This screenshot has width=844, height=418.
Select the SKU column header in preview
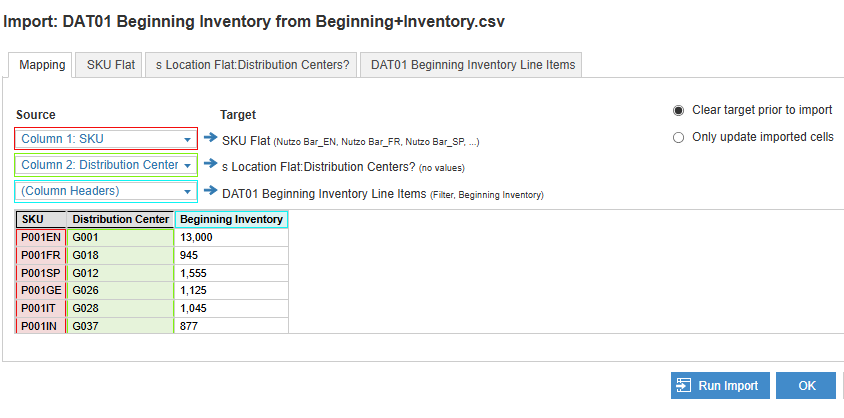(41, 219)
